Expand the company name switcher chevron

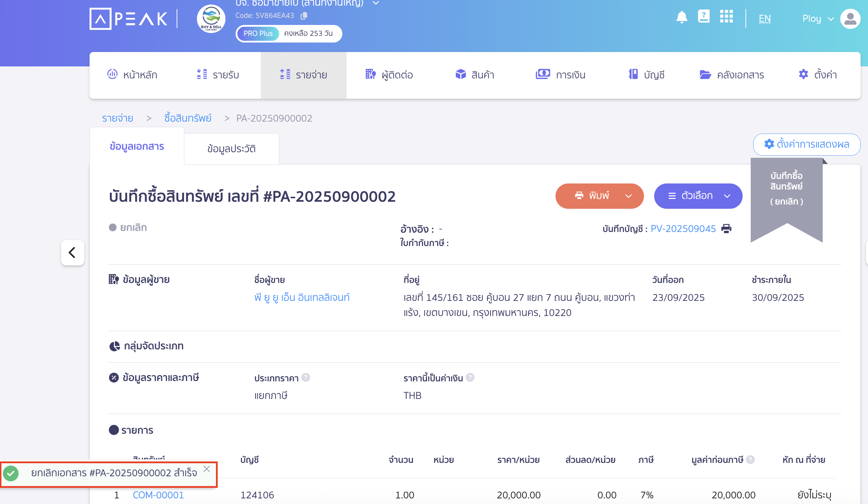click(376, 3)
